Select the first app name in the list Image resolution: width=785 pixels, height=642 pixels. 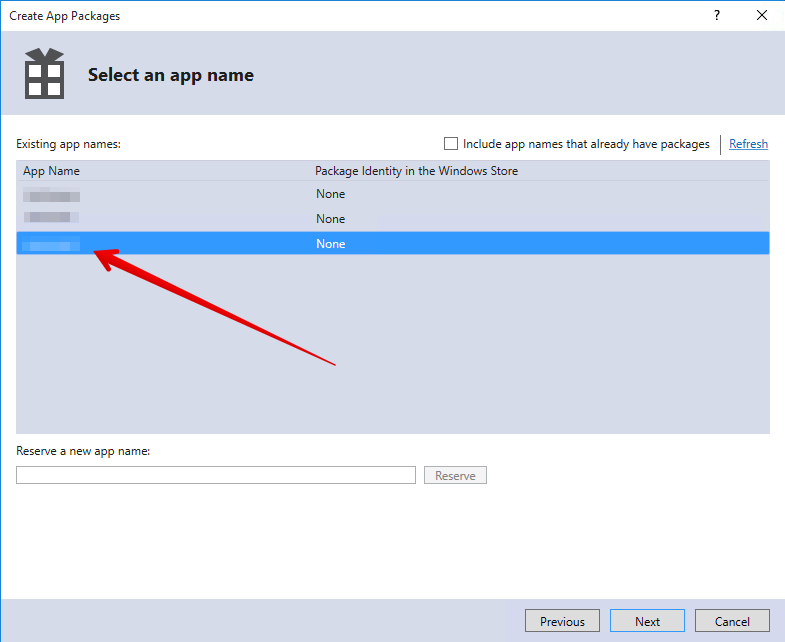point(52,194)
